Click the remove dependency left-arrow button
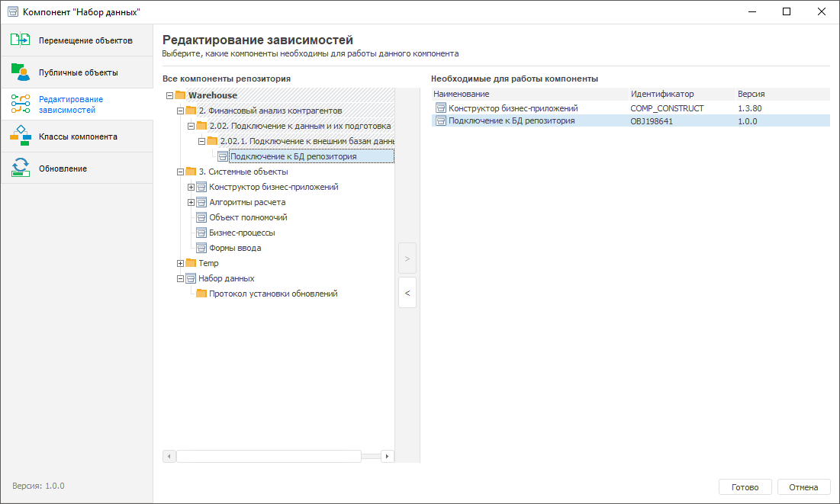 [407, 293]
